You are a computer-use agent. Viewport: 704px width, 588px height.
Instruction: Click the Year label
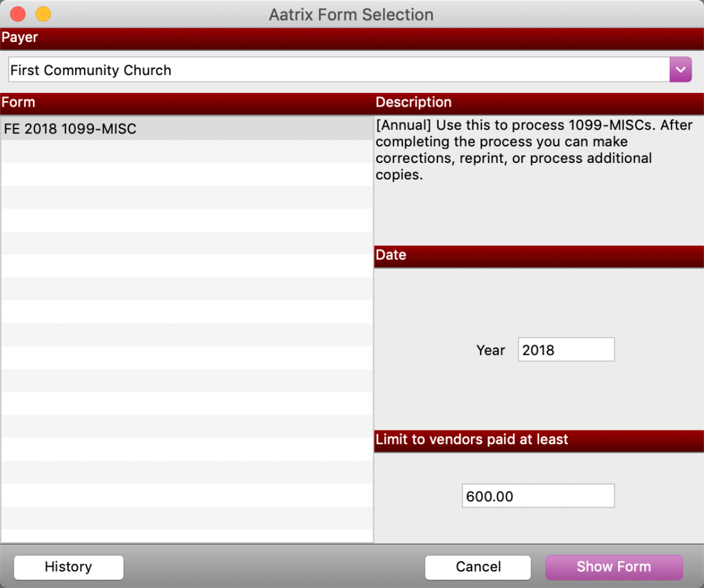coord(490,350)
